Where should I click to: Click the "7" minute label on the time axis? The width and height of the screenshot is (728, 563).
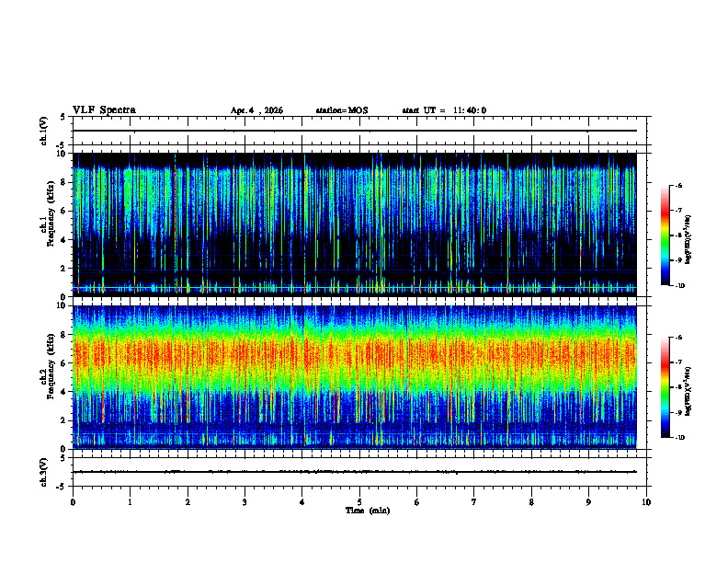pos(474,502)
